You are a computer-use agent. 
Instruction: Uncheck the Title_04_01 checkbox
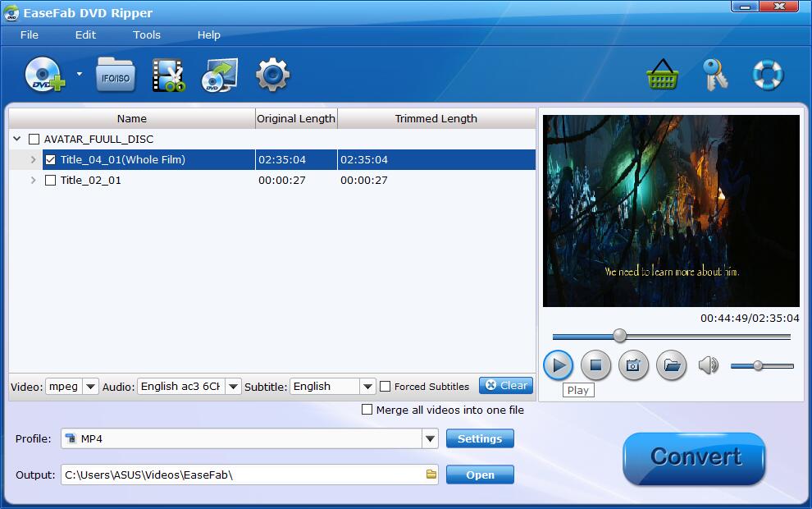click(x=50, y=160)
